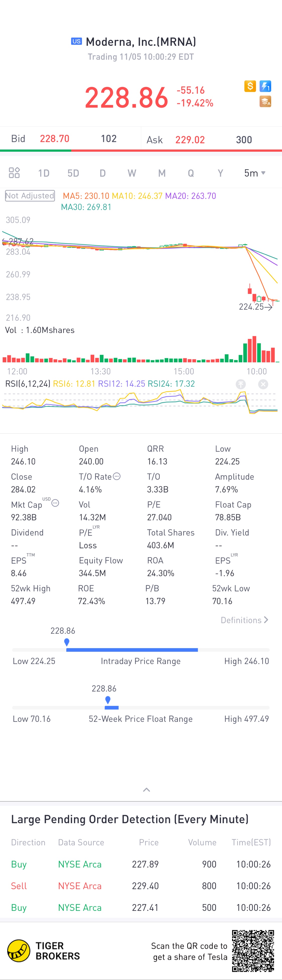
Task: Tap the yellow dollar-sign icon
Action: tap(250, 86)
